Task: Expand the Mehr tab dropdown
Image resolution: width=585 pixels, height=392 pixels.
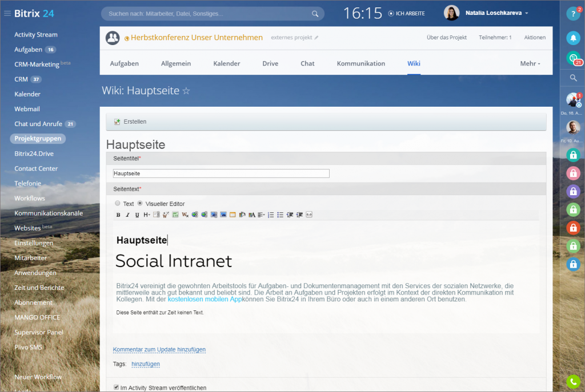Action: [530, 64]
